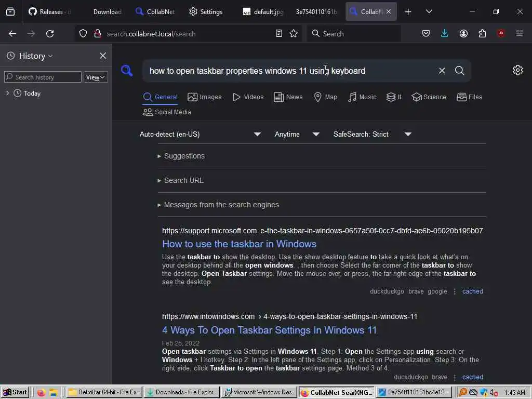Open SearXNG preferences gear icon

[518, 70]
